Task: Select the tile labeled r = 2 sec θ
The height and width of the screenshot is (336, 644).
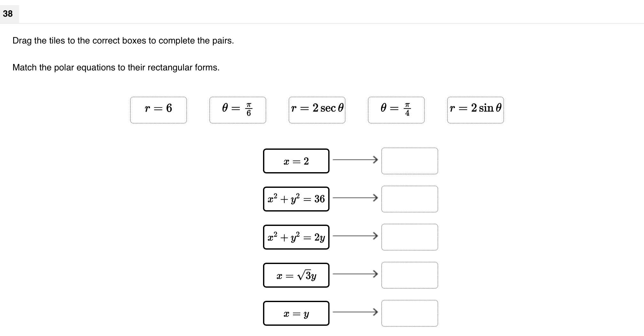Action: click(317, 109)
